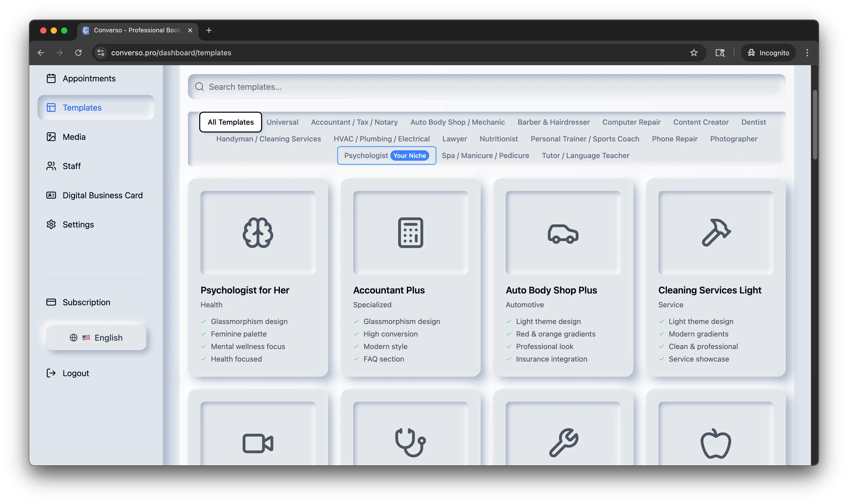Filter by Computer Repair
Screen dimensions: 848x504
(x=631, y=122)
